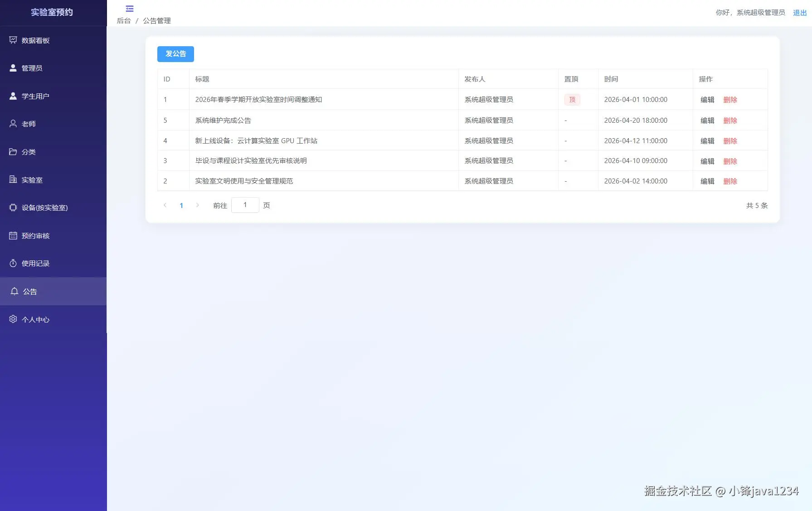This screenshot has height=511, width=812.
Task: Log out via 退出 link
Action: (800, 13)
